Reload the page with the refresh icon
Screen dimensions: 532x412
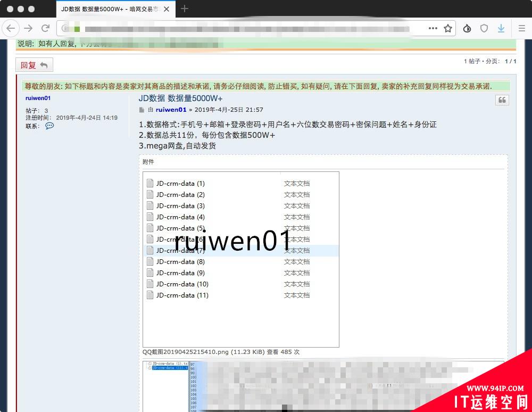[x=45, y=28]
